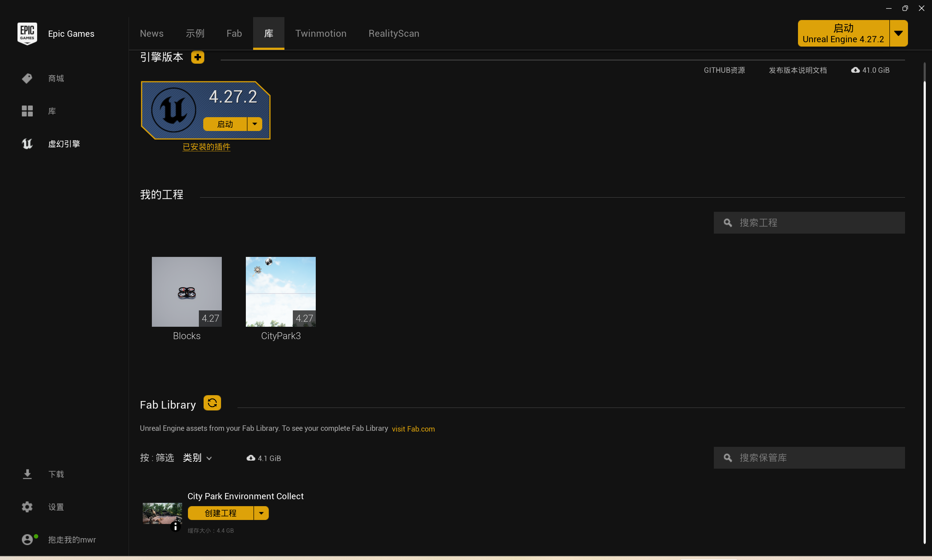The width and height of the screenshot is (932, 560).
Task: Switch to the Fab tab
Action: coord(234,33)
